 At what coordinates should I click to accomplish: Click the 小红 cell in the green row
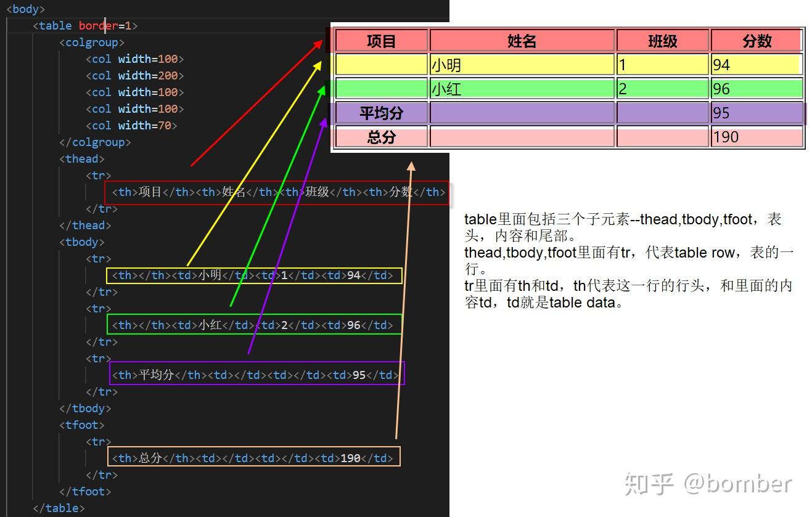click(x=522, y=89)
